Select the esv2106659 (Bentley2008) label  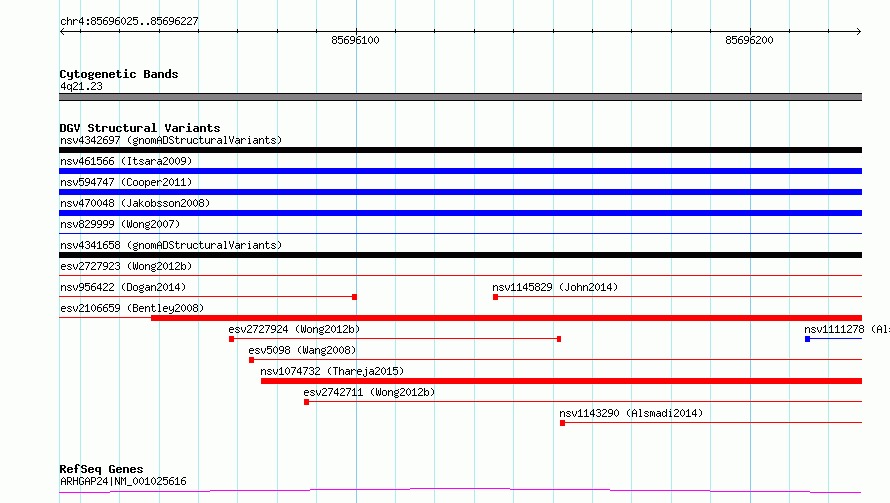(132, 308)
